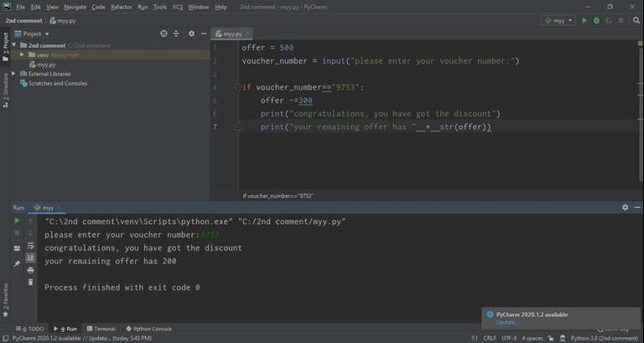Rerun the program in the Run panel

click(x=16, y=221)
